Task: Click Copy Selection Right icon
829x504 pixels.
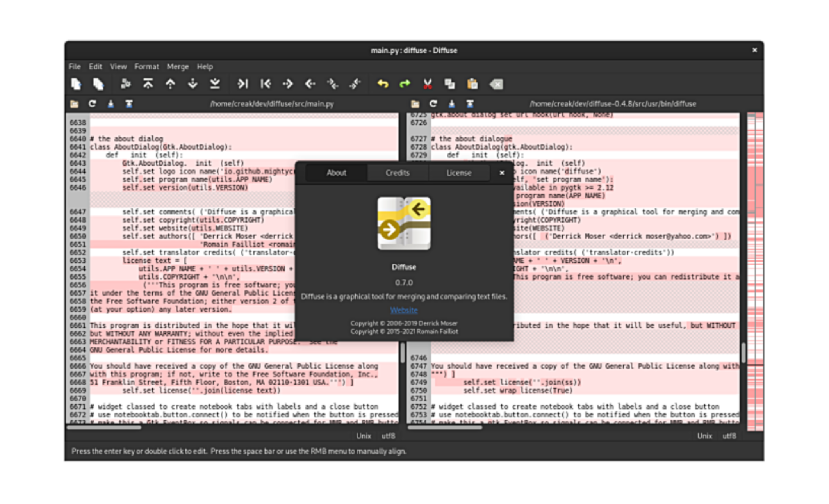Action: [242, 84]
